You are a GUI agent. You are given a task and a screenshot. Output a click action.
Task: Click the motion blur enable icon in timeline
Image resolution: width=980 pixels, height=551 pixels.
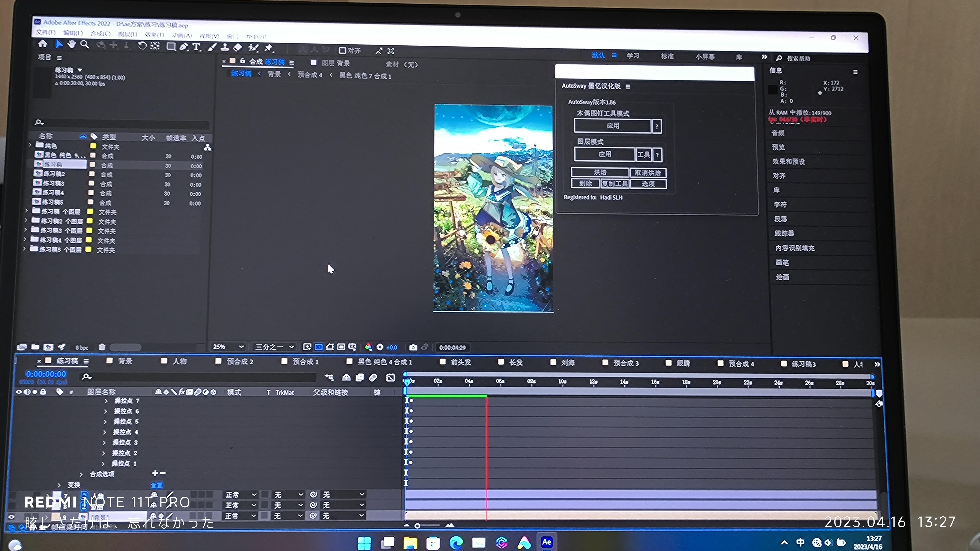(x=373, y=377)
